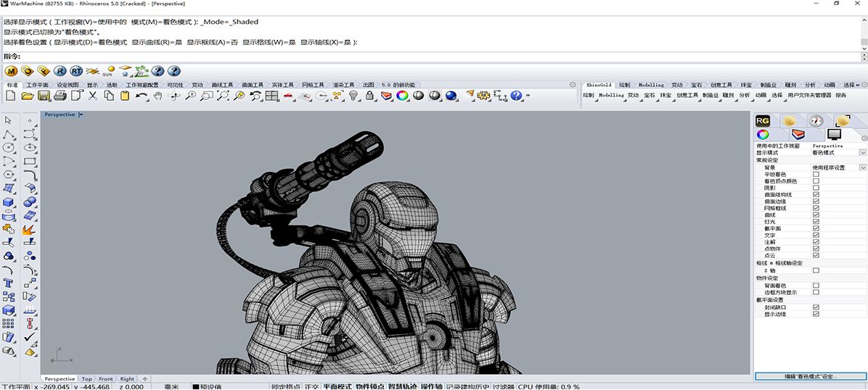The image size is (868, 390).
Task: Expand the 背景 setting dropdown
Action: pos(862,167)
